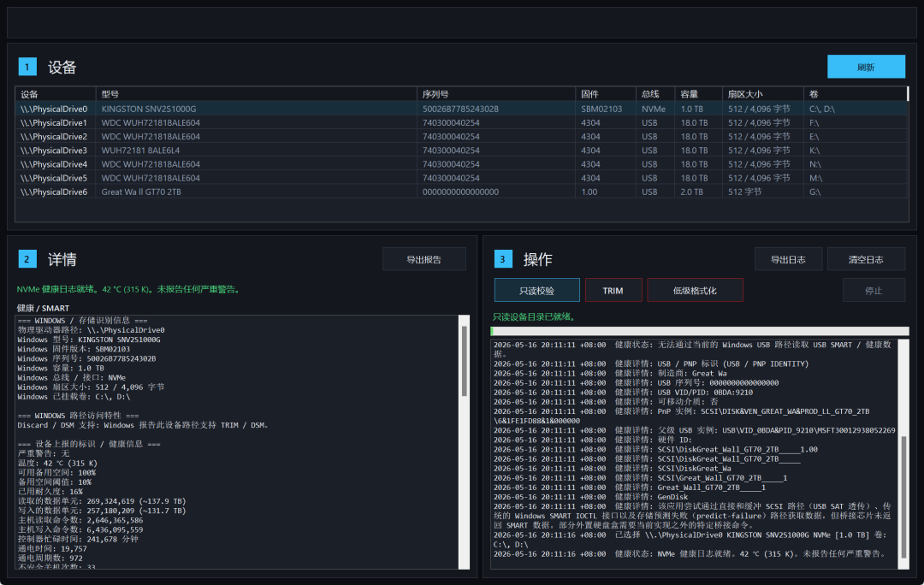Click 导出日志 export log button
This screenshot has height=585, width=924.
click(788, 259)
